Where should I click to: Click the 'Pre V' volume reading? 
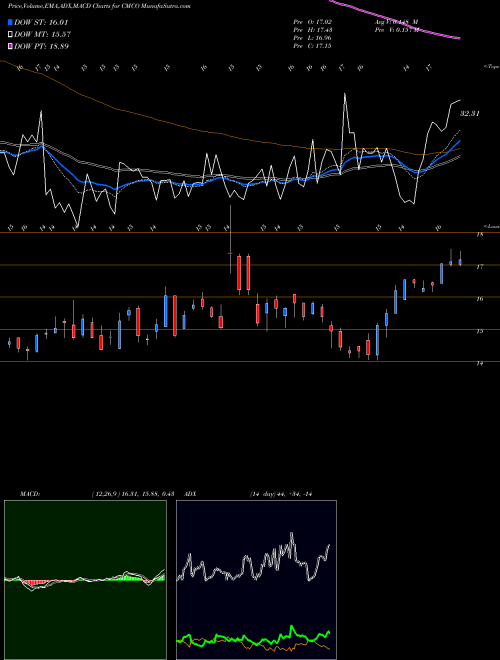tap(396, 30)
